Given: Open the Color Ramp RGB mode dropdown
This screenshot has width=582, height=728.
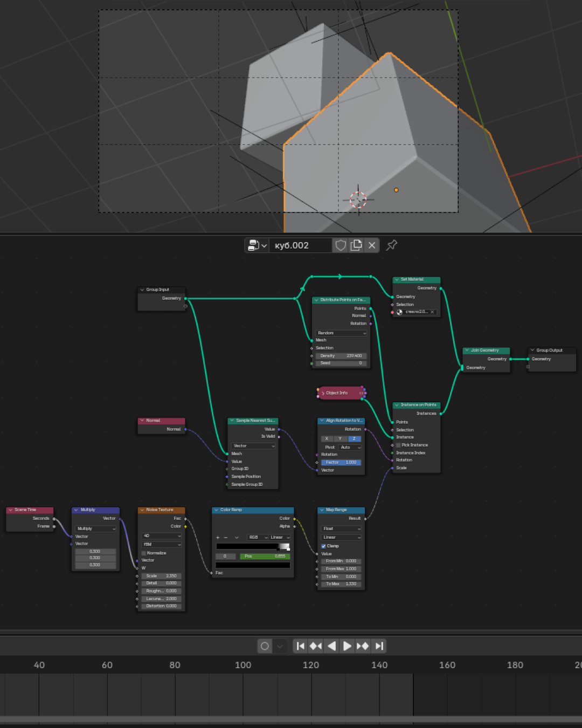Looking at the screenshot, I should coord(258,537).
